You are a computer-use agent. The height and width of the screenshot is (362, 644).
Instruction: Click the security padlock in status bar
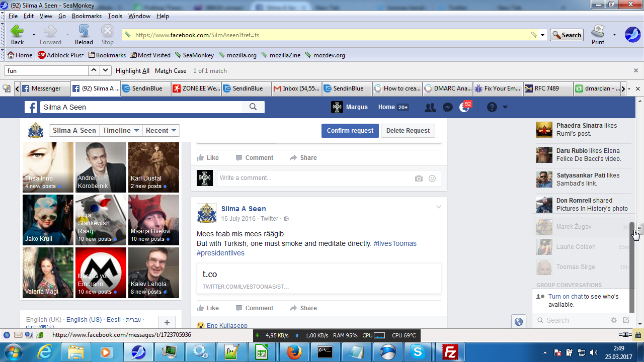(638, 335)
